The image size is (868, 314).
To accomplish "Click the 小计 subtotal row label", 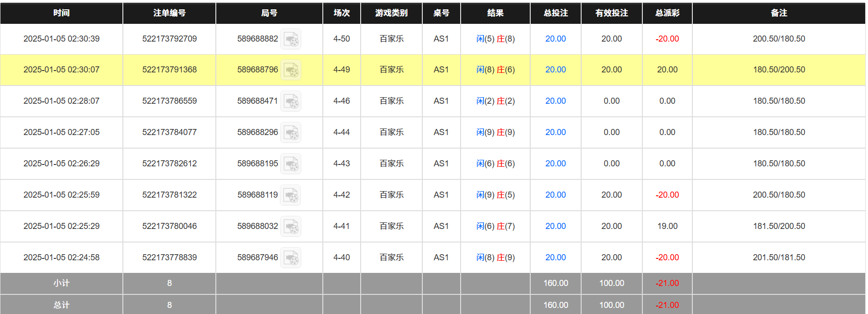I will [x=61, y=283].
